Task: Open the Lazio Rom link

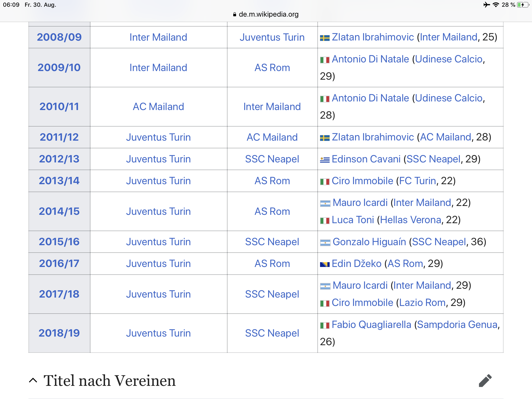Action: point(422,303)
